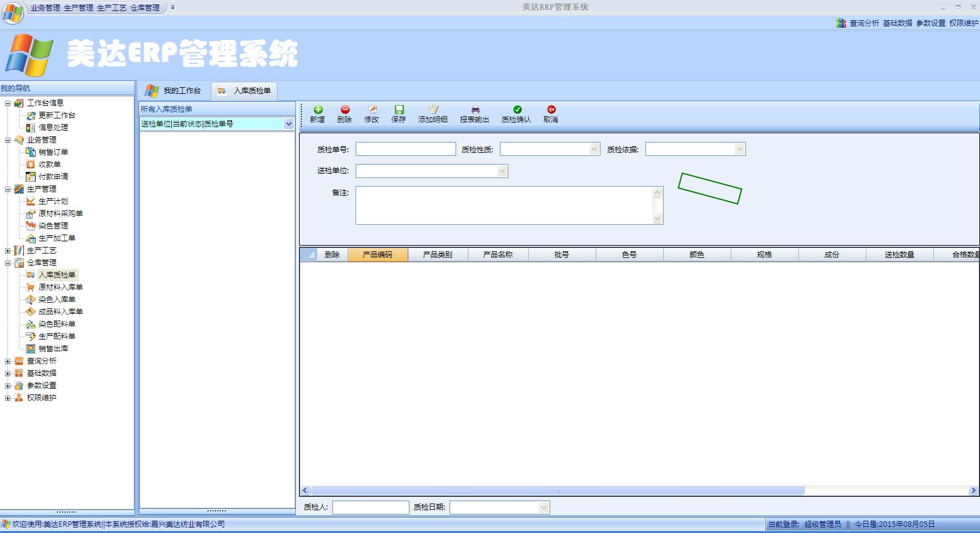This screenshot has height=533, width=980.
Task: Select 销售订单 in the navigation tree
Action: tap(53, 152)
